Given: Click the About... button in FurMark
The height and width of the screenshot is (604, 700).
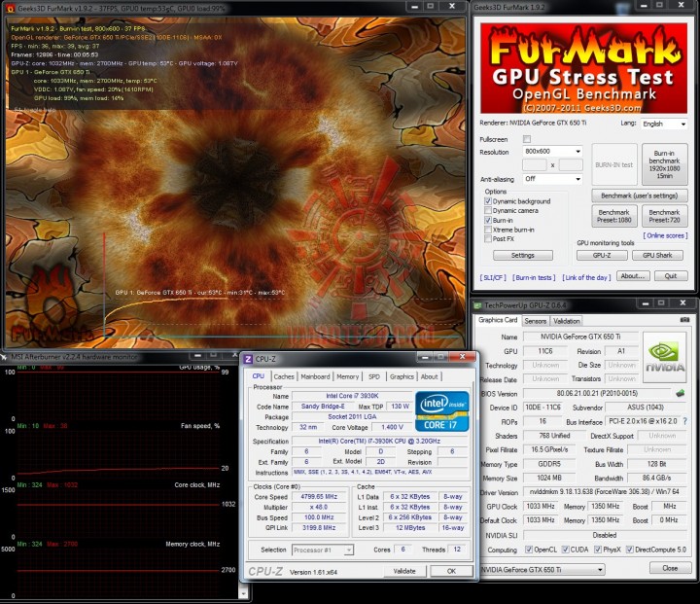Looking at the screenshot, I should [633, 275].
